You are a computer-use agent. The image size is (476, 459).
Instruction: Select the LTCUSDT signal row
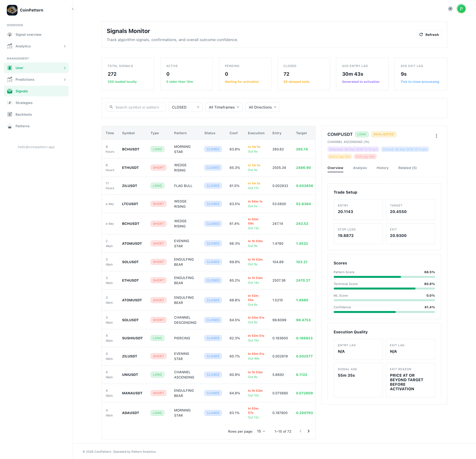(208, 204)
